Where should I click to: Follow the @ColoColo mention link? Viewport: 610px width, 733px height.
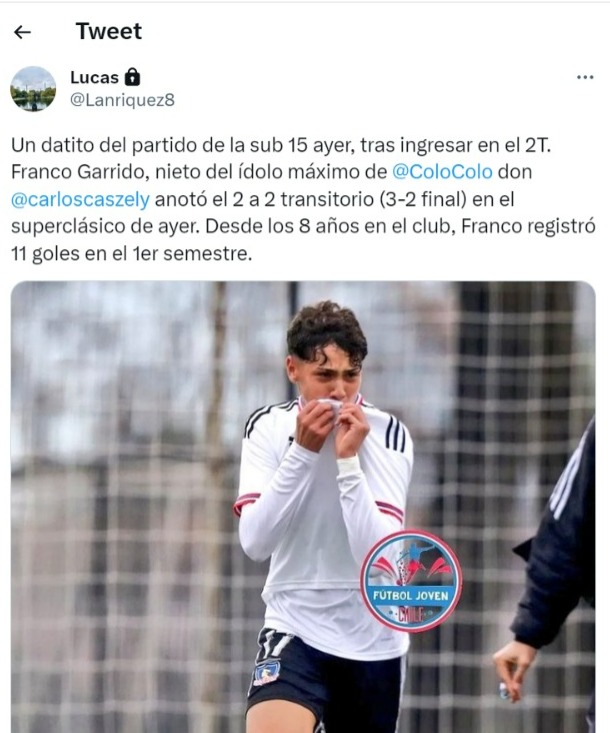coord(442,172)
